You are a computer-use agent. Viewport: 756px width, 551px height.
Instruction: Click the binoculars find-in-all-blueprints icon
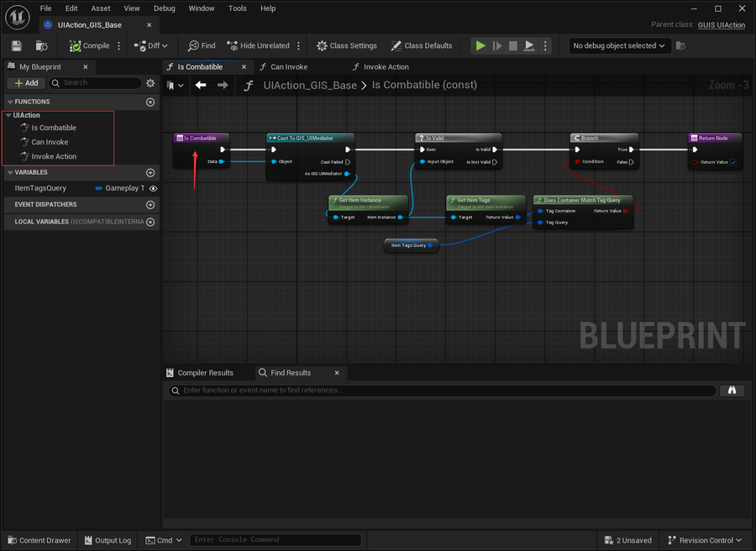(732, 391)
